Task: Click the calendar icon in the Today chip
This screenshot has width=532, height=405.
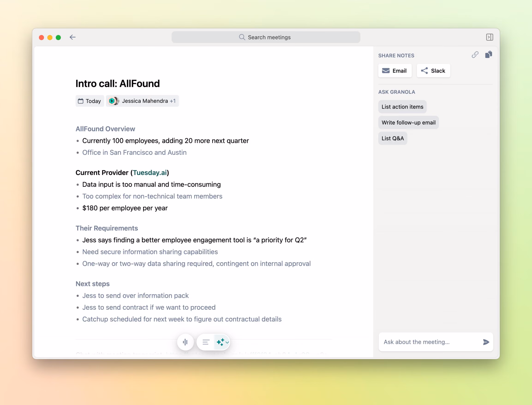Action: click(81, 101)
